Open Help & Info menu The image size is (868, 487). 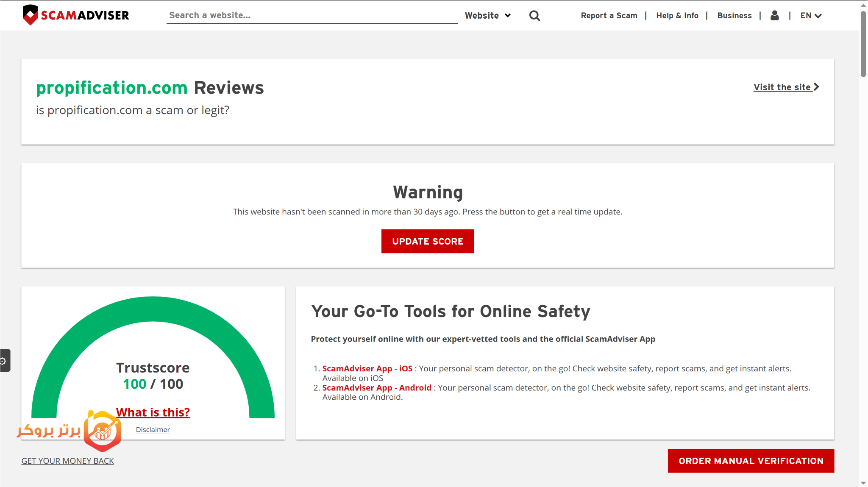pyautogui.click(x=677, y=16)
